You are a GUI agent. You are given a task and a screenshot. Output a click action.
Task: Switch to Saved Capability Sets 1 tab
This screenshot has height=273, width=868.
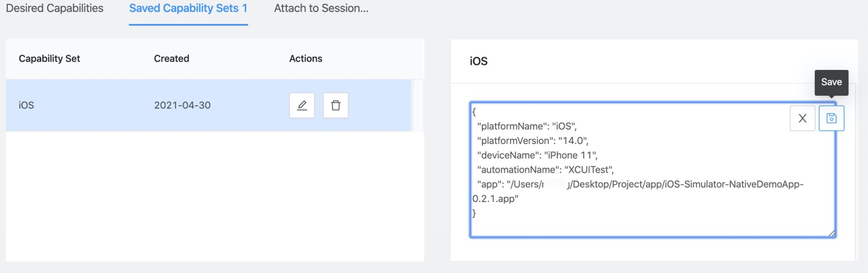coord(188,9)
